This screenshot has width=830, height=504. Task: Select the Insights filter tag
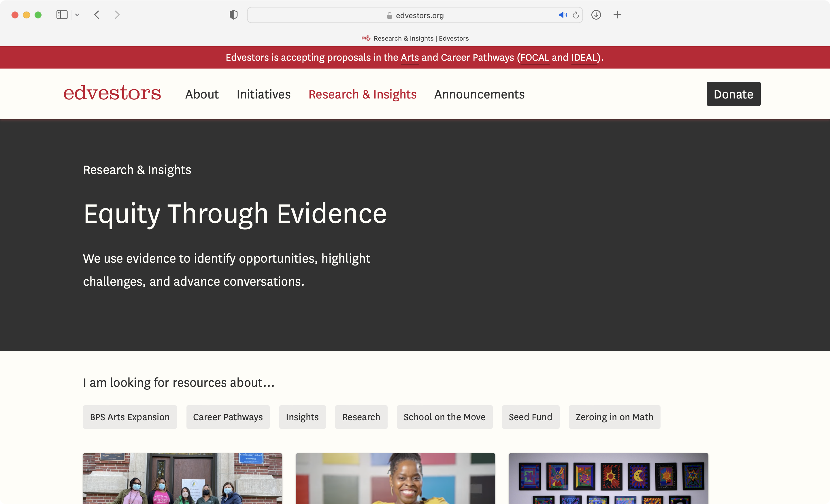[302, 417]
